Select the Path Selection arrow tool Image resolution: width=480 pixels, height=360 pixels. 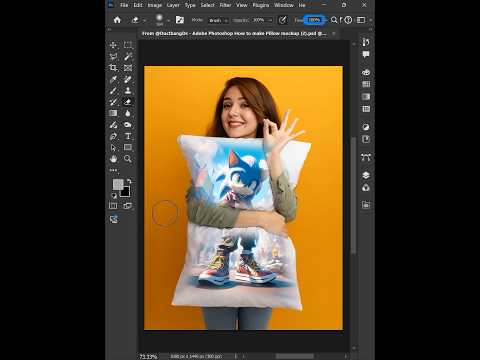click(113, 147)
